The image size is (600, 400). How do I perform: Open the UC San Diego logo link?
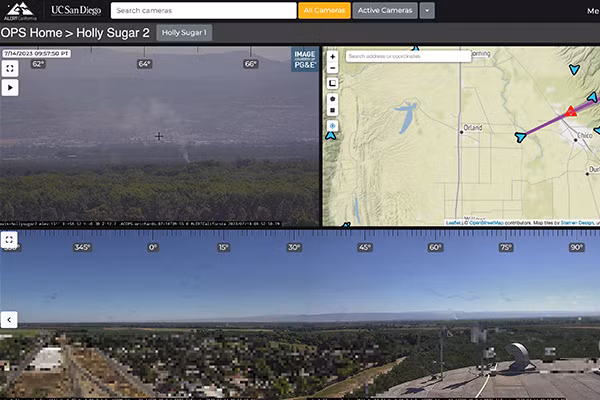coord(75,10)
